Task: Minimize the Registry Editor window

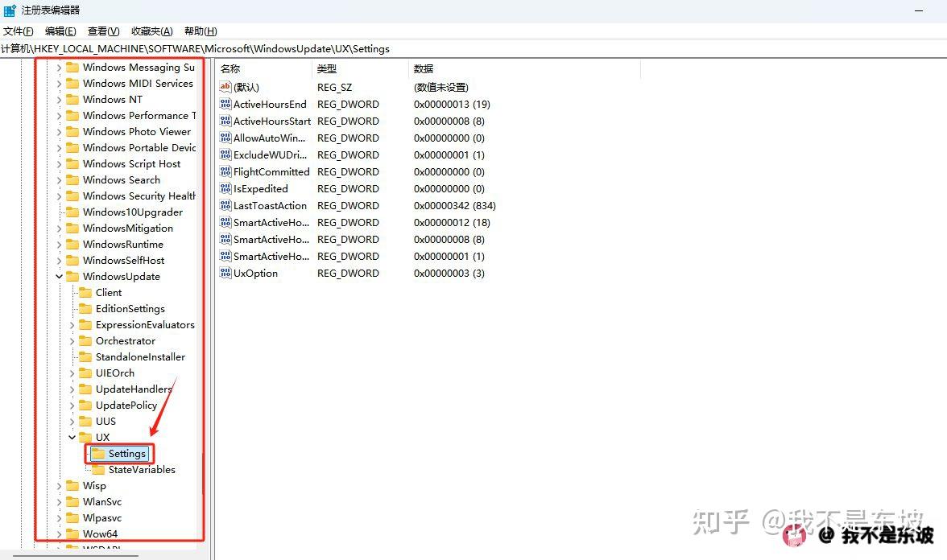Action: [919, 10]
